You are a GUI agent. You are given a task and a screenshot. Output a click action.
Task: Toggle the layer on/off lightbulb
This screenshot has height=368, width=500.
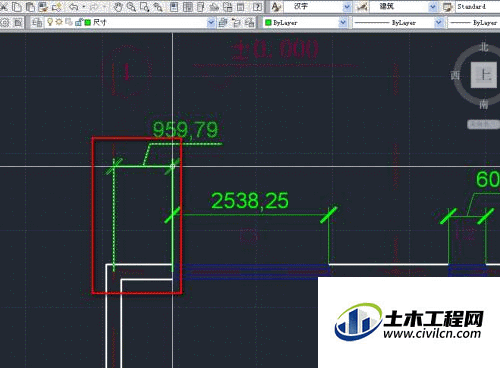[x=50, y=22]
